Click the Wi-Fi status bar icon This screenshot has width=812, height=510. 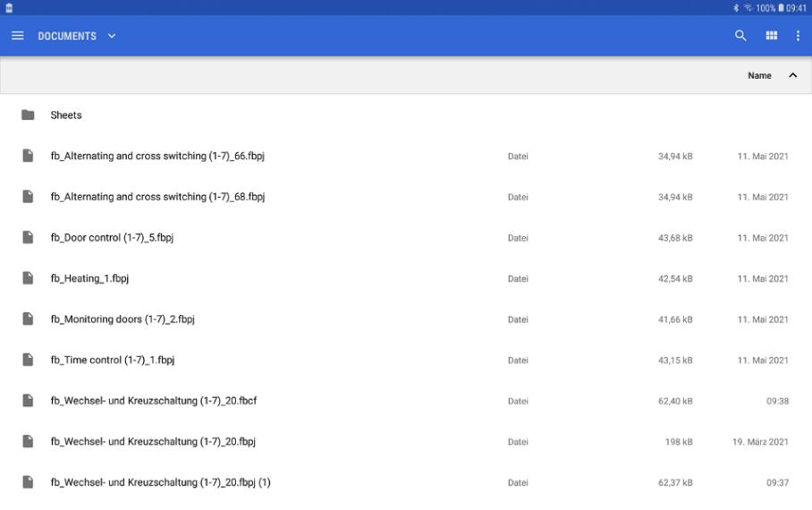tap(749, 8)
